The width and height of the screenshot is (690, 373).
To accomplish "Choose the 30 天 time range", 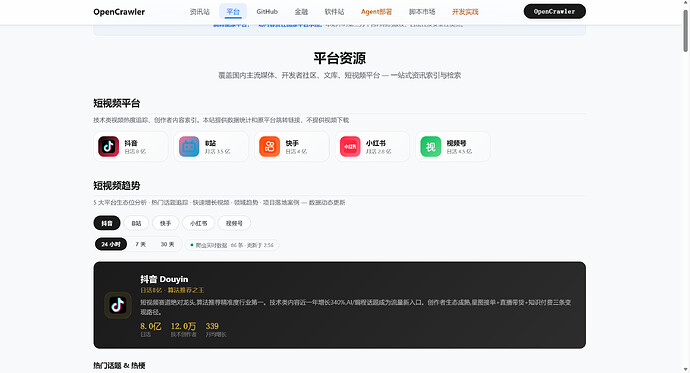I will pyautogui.click(x=167, y=244).
